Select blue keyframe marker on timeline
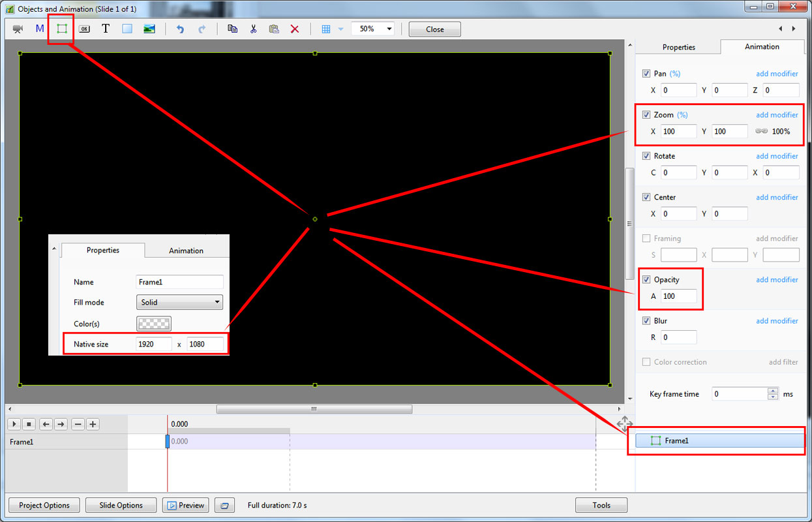Image resolution: width=812 pixels, height=522 pixels. (168, 442)
